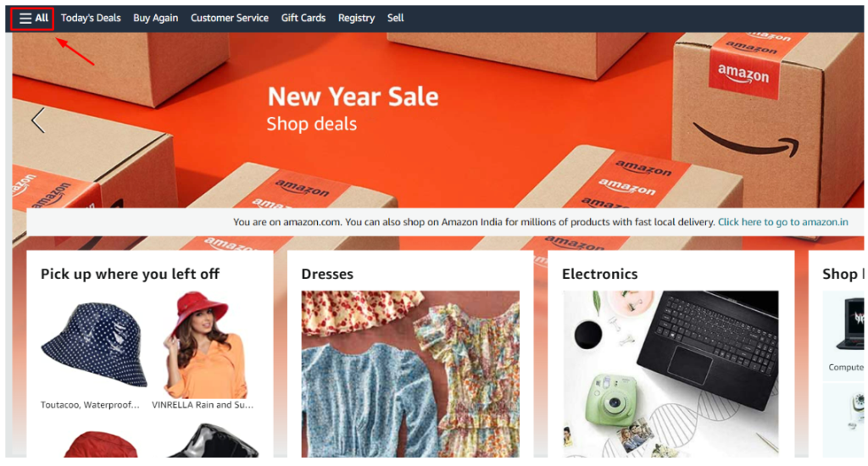Screen dimensions: 868x466
Task: Click the Dresses card heading
Action: coord(327,274)
